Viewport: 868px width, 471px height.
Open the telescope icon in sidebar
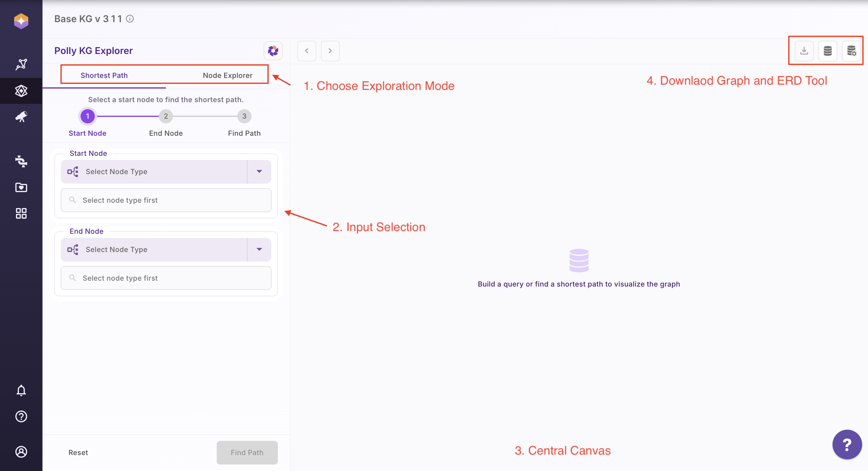point(21,117)
